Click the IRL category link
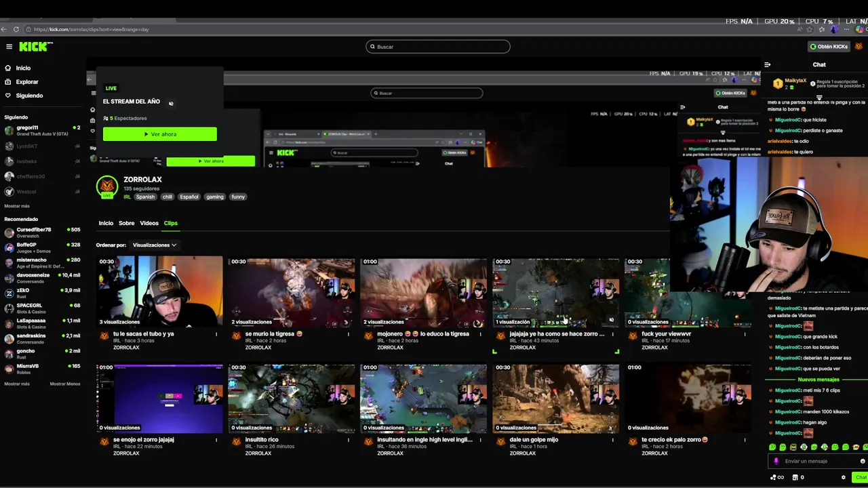 127,197
